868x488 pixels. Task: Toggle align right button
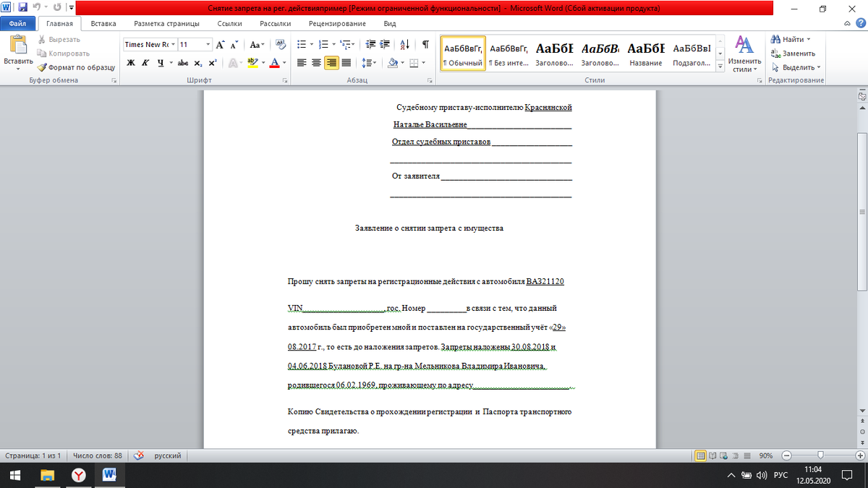point(331,63)
